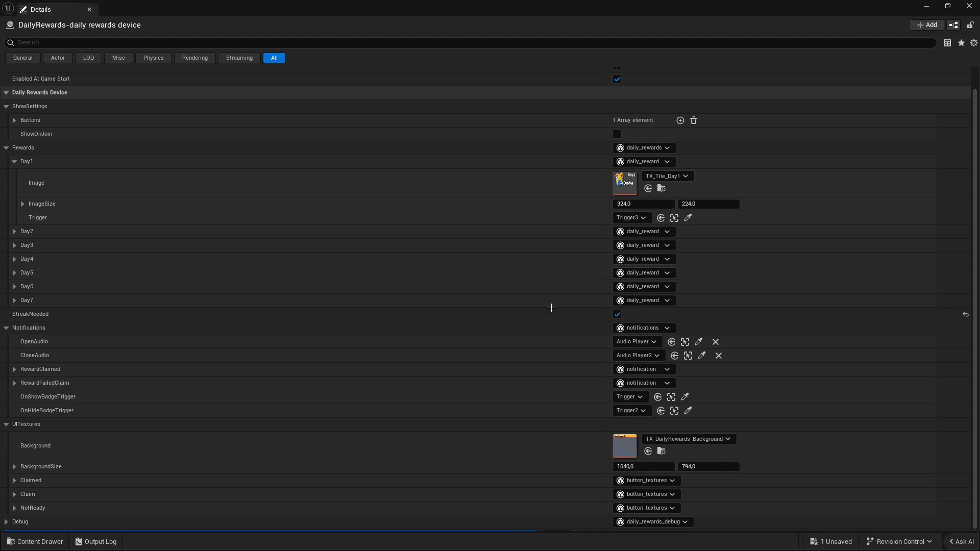Expand the Day2 reward row
The width and height of the screenshot is (980, 551).
tap(14, 232)
